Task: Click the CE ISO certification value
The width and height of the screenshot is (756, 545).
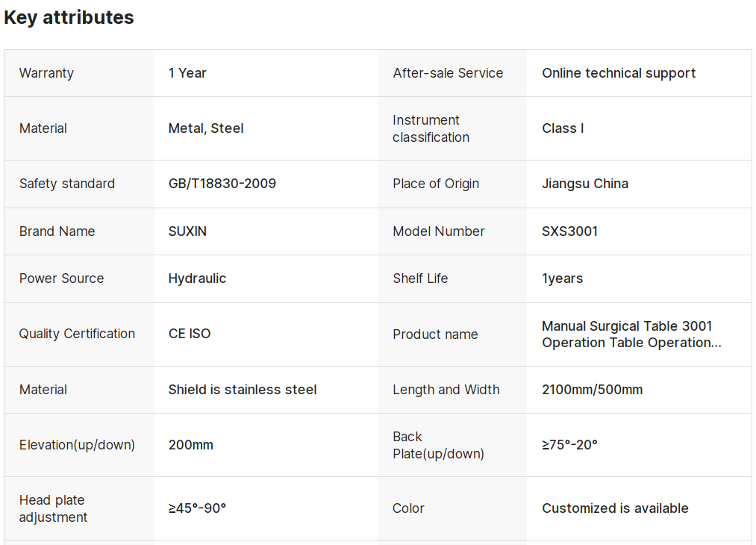Action: (x=190, y=333)
